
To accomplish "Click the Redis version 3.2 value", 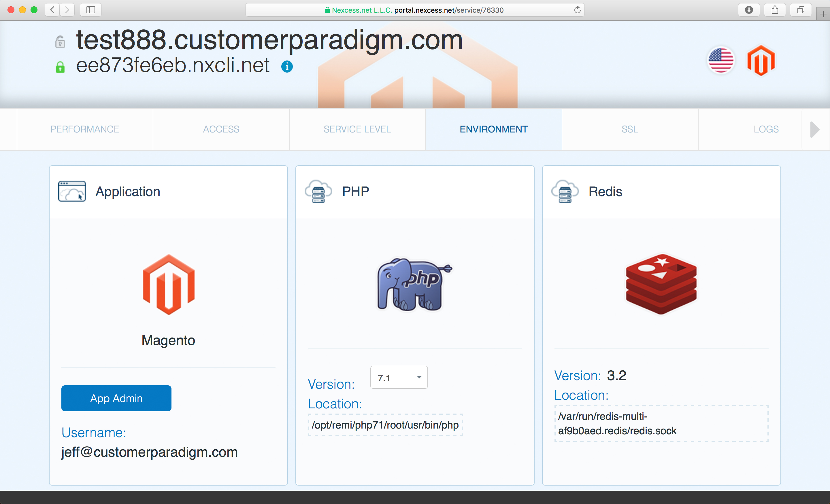I will click(x=616, y=375).
